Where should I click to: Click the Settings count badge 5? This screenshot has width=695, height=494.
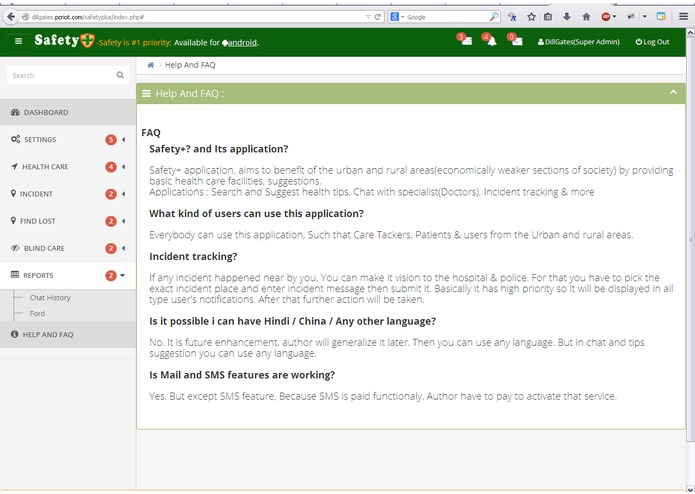pyautogui.click(x=111, y=140)
